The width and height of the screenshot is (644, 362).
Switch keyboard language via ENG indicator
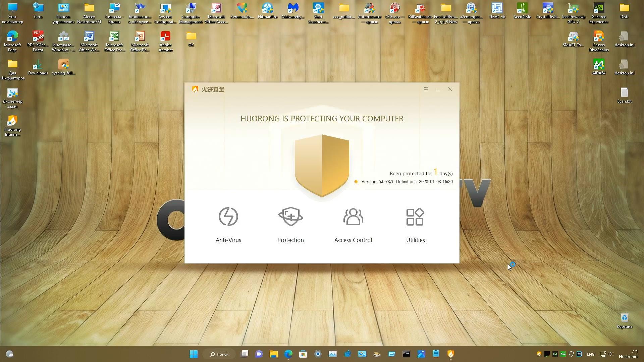click(590, 354)
